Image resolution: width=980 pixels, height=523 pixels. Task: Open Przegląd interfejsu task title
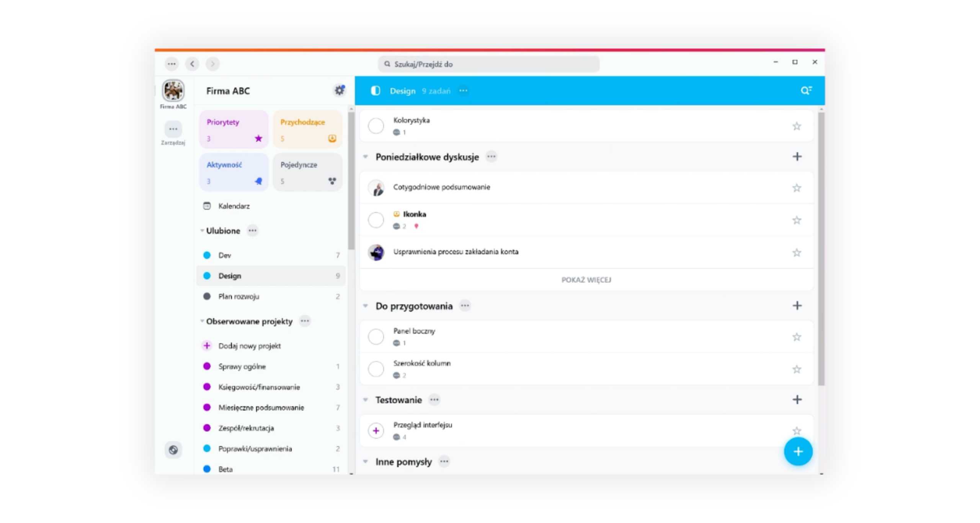click(x=423, y=425)
